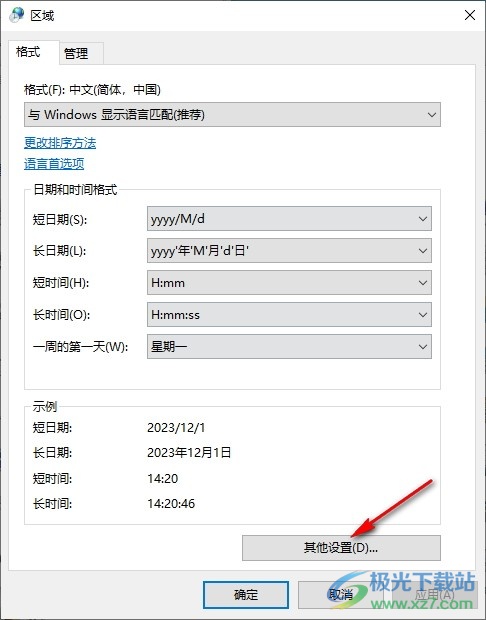The width and height of the screenshot is (486, 620).
Task: Open the 格式 language dropdown
Action: click(x=232, y=115)
